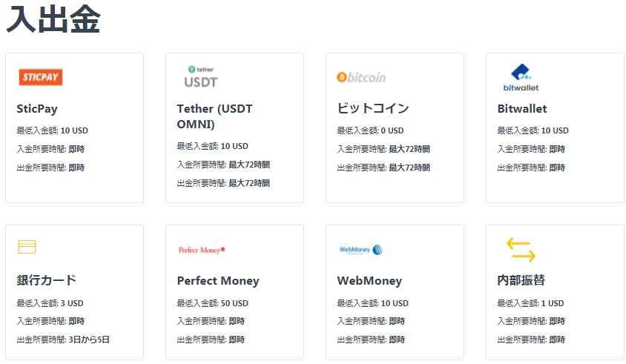This screenshot has height=364, width=626.
Task: Click the 入出金 page title
Action: pyautogui.click(x=53, y=19)
